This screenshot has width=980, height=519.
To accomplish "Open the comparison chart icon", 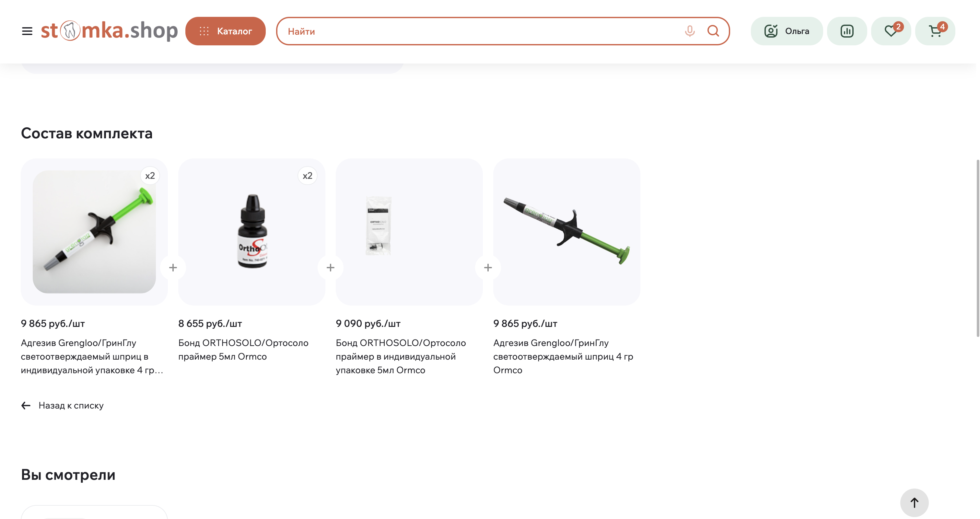I will pyautogui.click(x=847, y=31).
